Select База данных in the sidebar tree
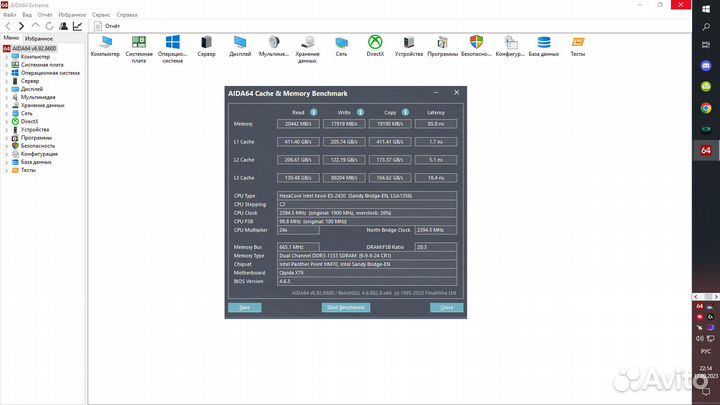 pyautogui.click(x=36, y=162)
